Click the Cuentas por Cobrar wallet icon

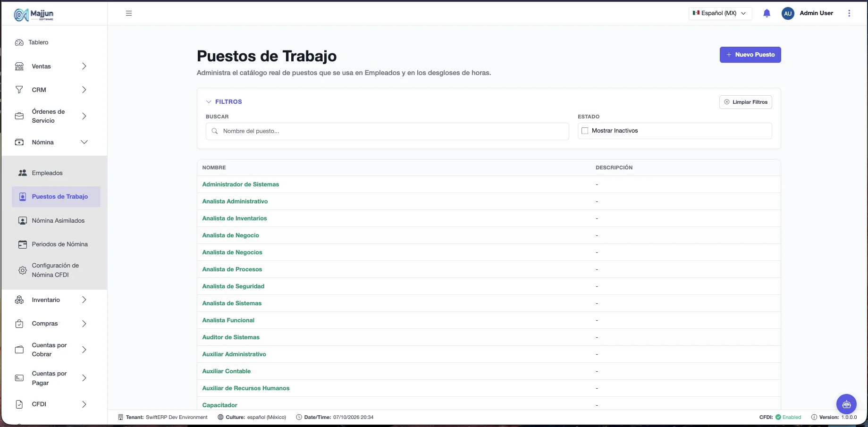coord(19,350)
